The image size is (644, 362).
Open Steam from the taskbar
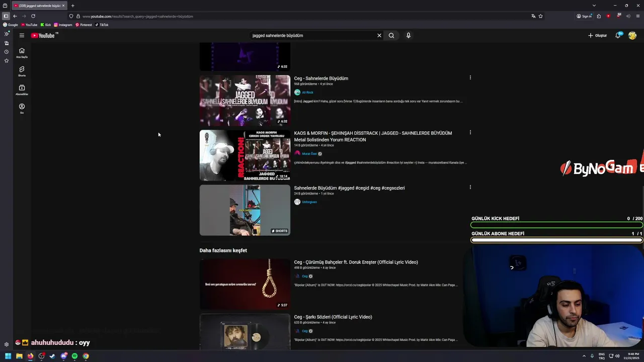(52, 356)
